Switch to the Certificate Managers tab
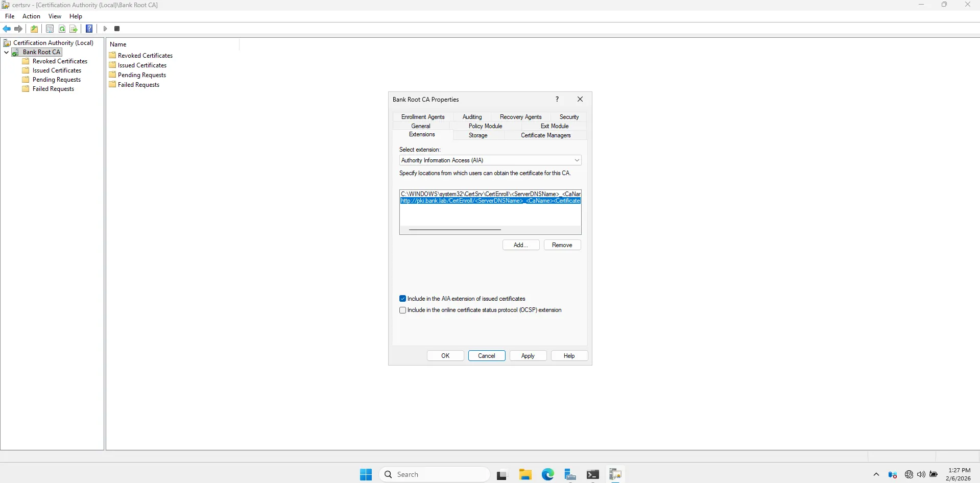 coord(545,135)
